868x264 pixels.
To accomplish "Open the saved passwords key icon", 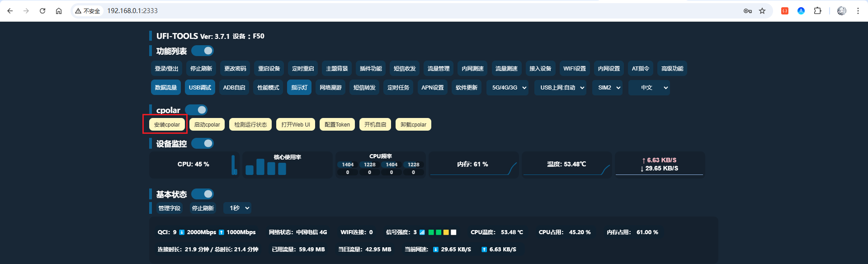I will pyautogui.click(x=748, y=11).
